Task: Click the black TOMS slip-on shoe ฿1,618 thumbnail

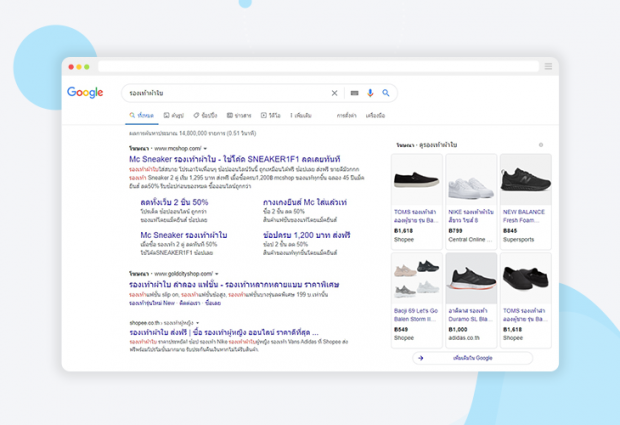Action: [x=417, y=180]
